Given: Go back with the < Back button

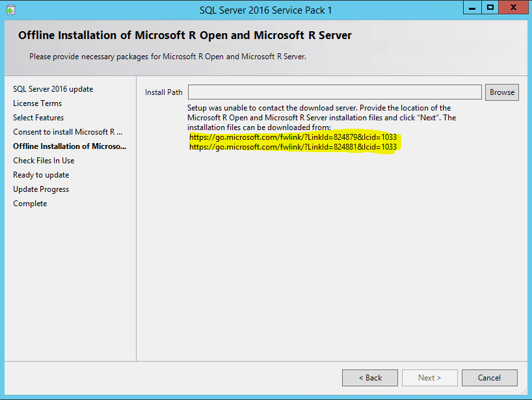Looking at the screenshot, I should coord(370,378).
